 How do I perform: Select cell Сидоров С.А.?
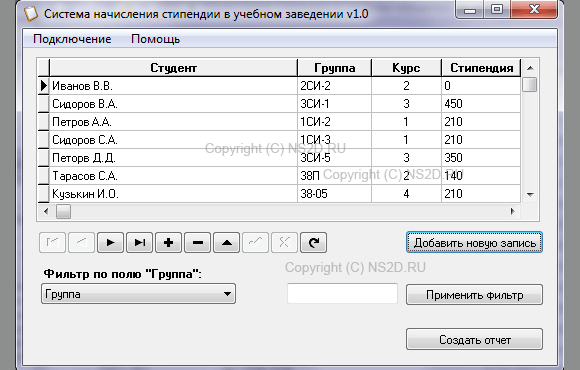pyautogui.click(x=173, y=140)
